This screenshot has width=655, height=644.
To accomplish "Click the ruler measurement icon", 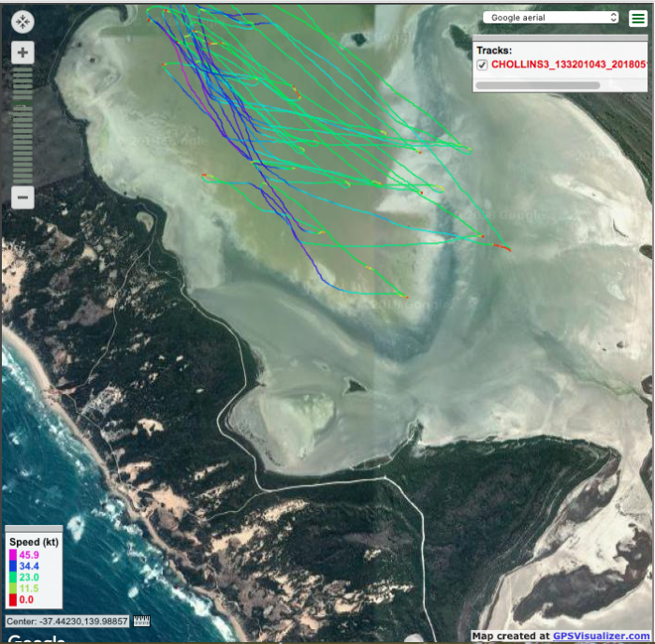I will click(142, 622).
